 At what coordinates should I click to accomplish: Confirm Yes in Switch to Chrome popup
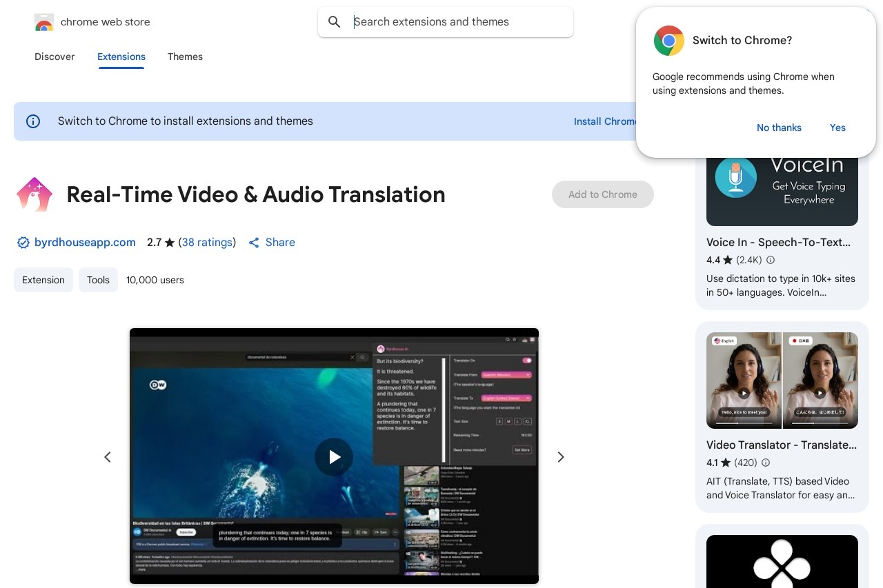tap(837, 128)
